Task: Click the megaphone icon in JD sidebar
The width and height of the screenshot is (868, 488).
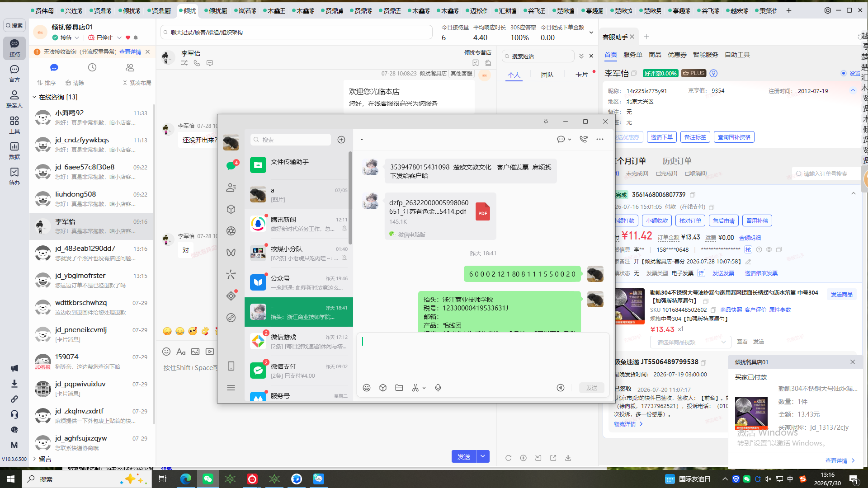Action: pyautogui.click(x=14, y=368)
